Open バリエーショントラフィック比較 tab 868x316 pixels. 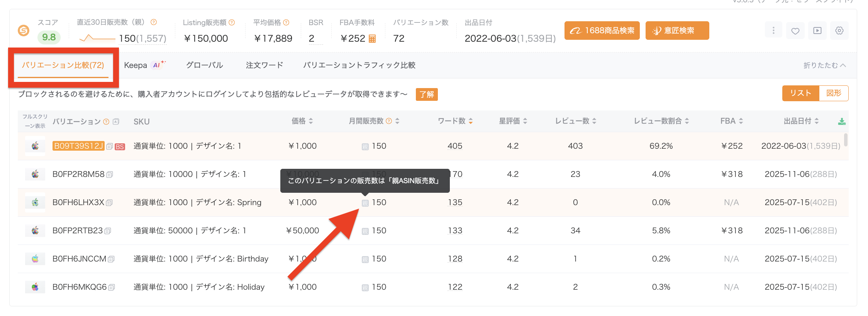click(x=359, y=65)
